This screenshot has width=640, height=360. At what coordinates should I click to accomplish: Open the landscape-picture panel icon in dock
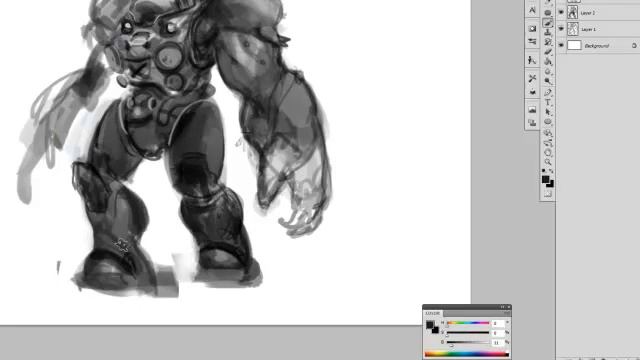tap(532, 110)
